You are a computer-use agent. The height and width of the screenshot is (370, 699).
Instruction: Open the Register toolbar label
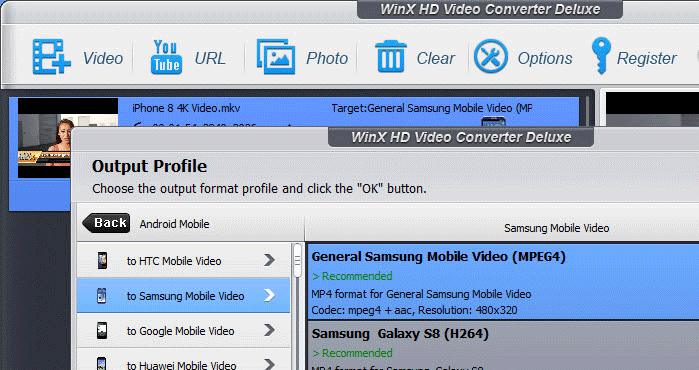pos(646,58)
